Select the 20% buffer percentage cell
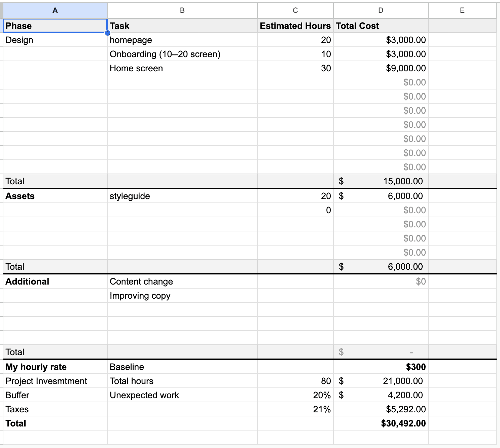Viewport: 500px width, 448px height. click(295, 395)
